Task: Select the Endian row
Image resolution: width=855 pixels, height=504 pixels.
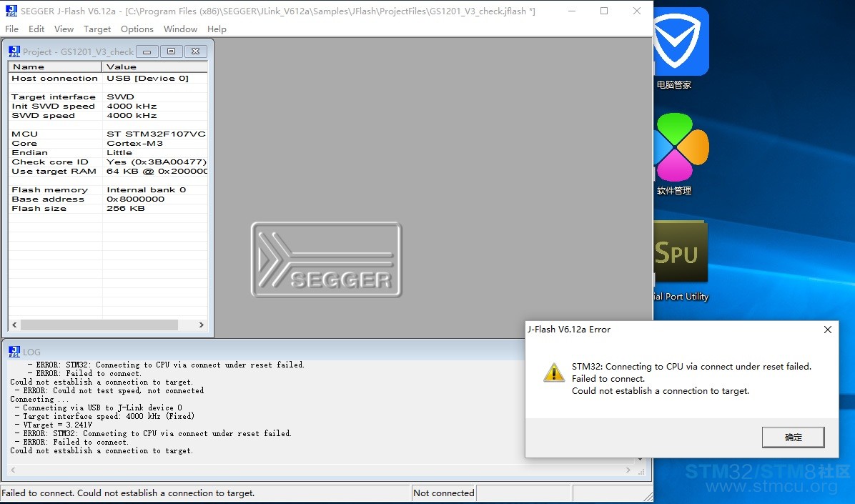Action: coord(108,152)
